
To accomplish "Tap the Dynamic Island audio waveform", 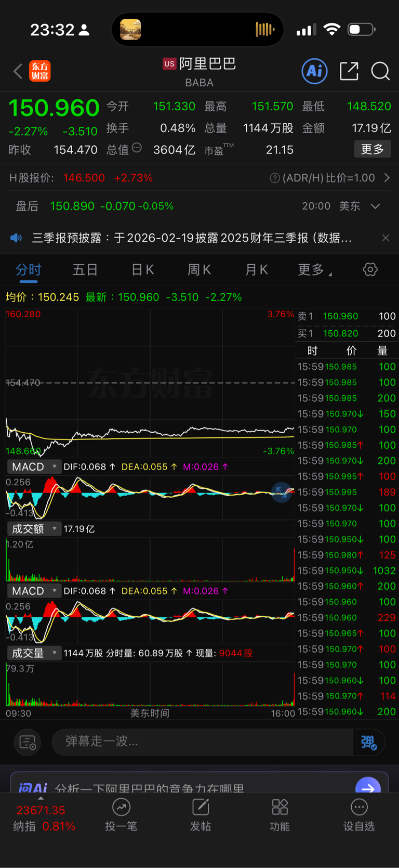I will point(265,30).
